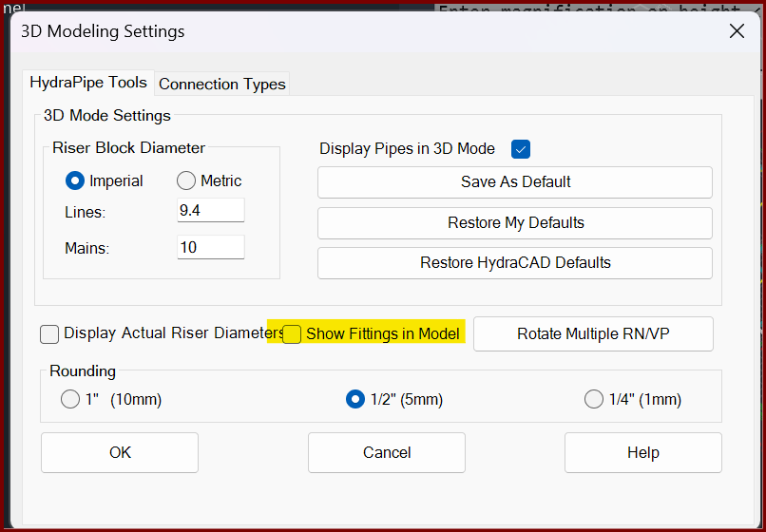
Task: Select the 1/2" (5mm) rounding option
Action: 355,400
